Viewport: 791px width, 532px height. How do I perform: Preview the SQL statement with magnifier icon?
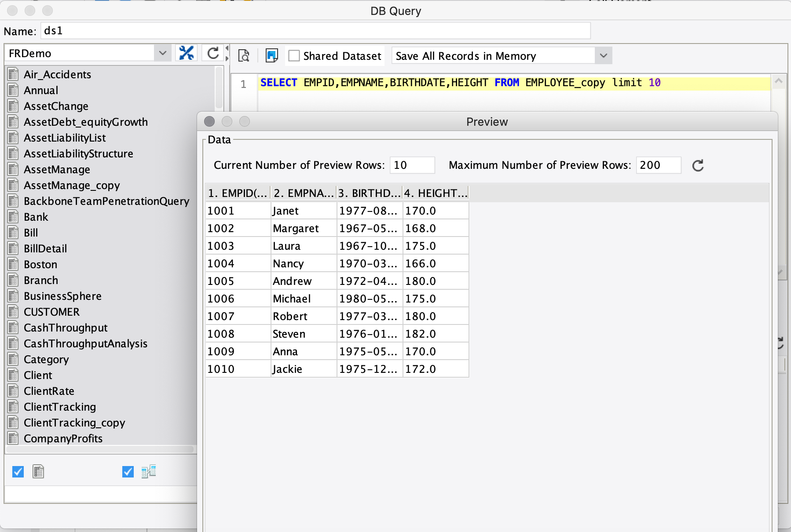244,56
